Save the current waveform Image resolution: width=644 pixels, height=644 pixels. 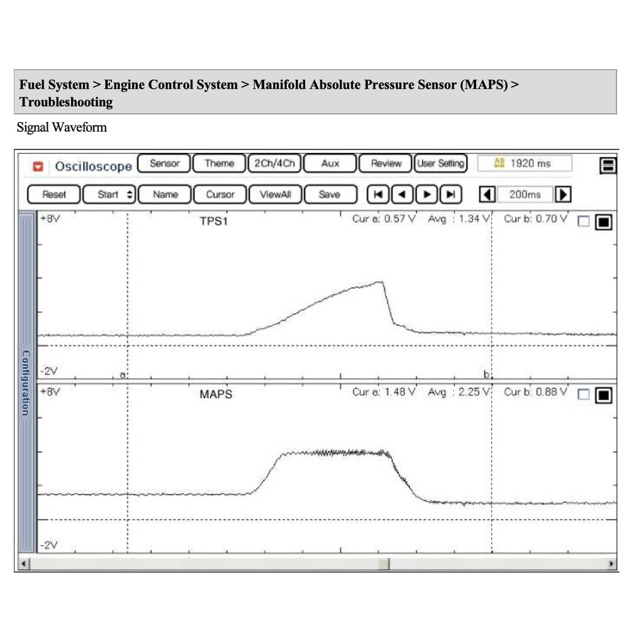click(330, 194)
